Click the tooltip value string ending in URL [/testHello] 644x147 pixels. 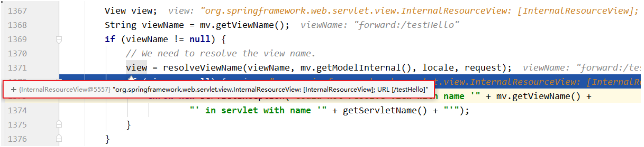[x=270, y=90]
